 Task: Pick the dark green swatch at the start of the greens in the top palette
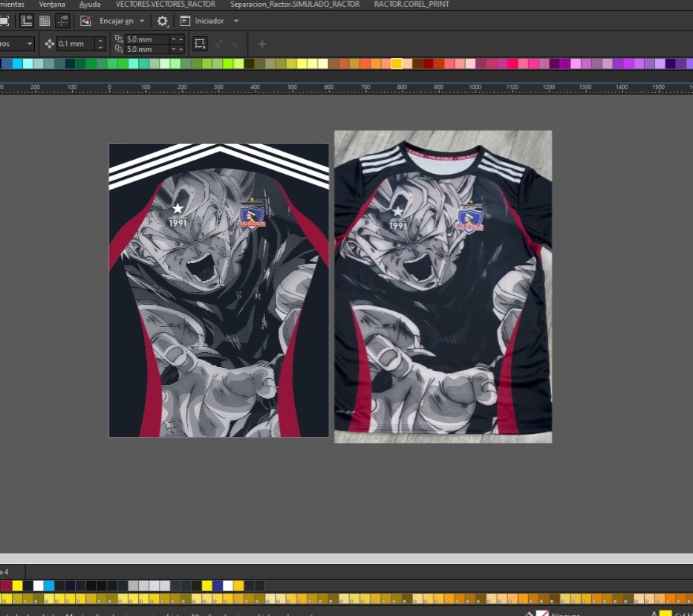click(x=70, y=64)
